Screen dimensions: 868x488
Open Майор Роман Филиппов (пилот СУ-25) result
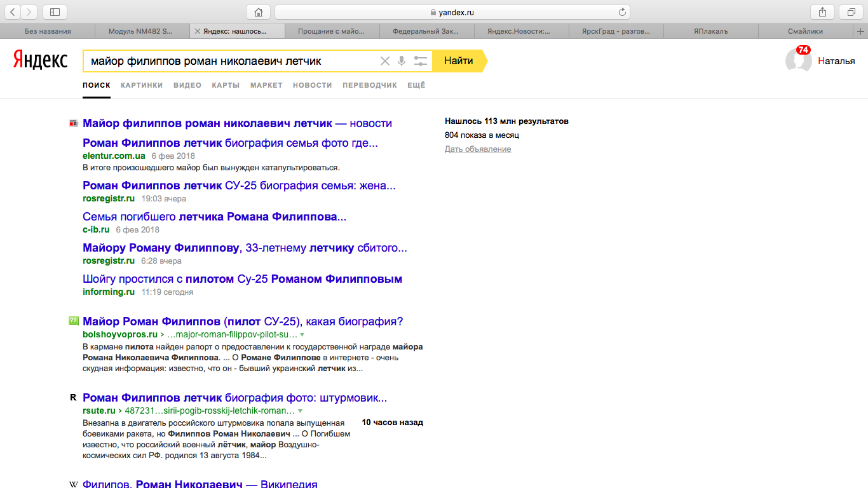pyautogui.click(x=243, y=322)
